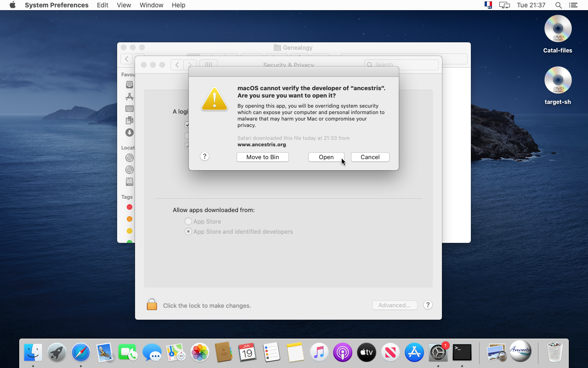Image resolution: width=588 pixels, height=368 pixels.
Task: Click the Advanced... button in Security & Privacy
Action: tap(395, 305)
